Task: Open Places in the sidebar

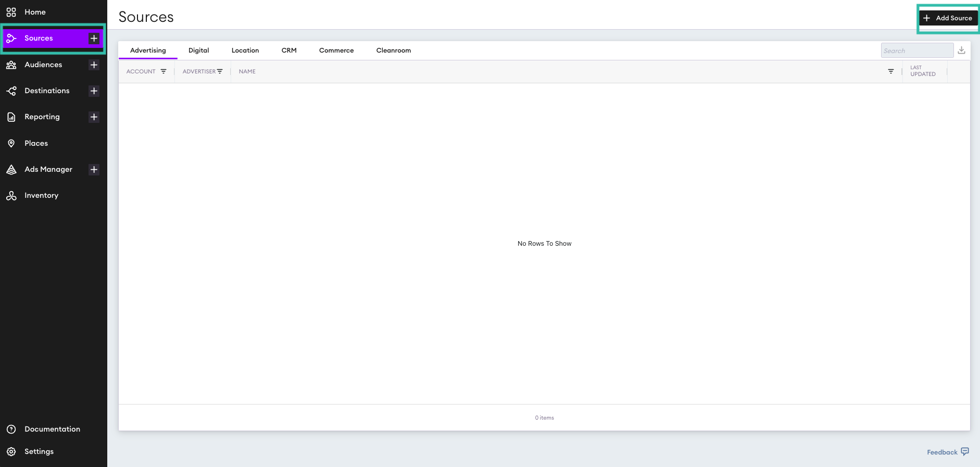Action: [x=36, y=143]
